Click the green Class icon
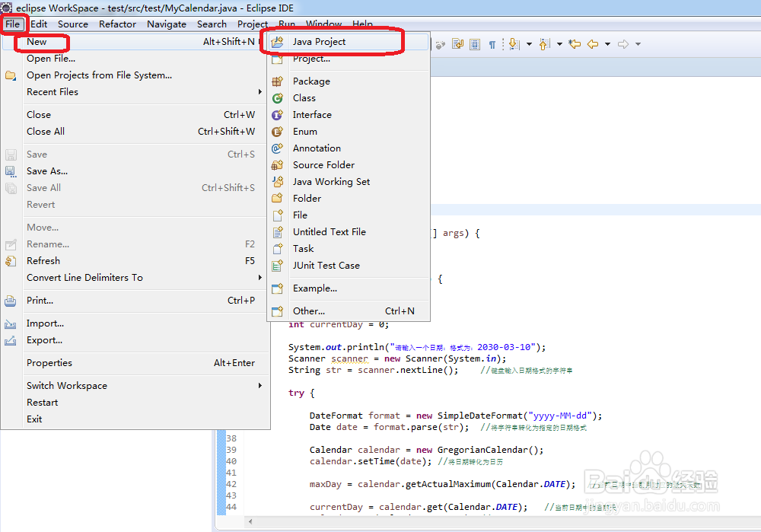 click(277, 98)
